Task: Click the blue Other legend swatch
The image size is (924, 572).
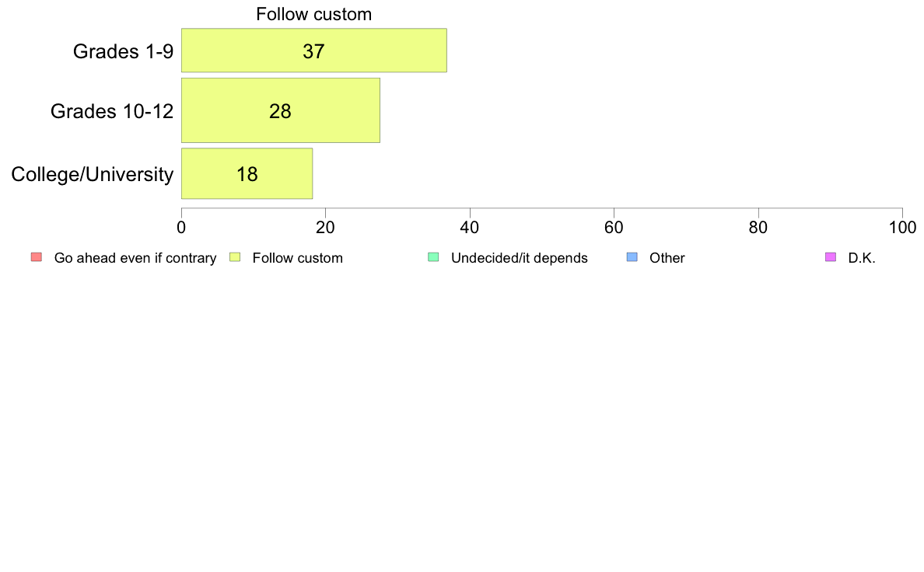Action: 632,256
